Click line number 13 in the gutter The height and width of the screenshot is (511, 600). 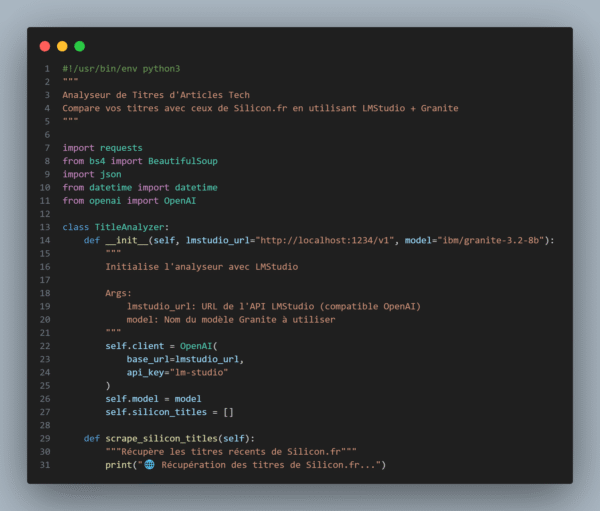(45, 227)
